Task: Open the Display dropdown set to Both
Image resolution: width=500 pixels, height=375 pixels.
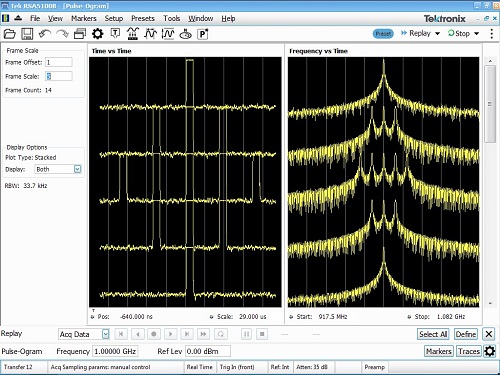Action: [x=58, y=169]
